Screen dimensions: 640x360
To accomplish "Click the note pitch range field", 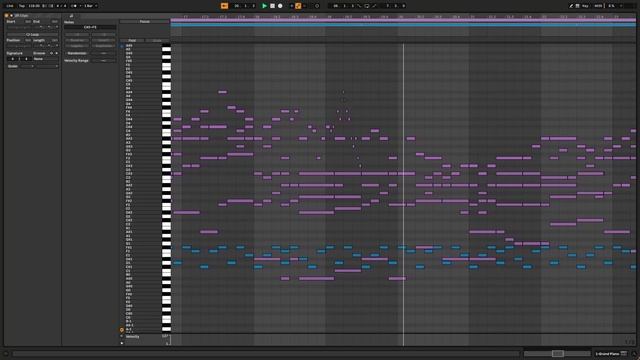I will pyautogui.click(x=90, y=27).
